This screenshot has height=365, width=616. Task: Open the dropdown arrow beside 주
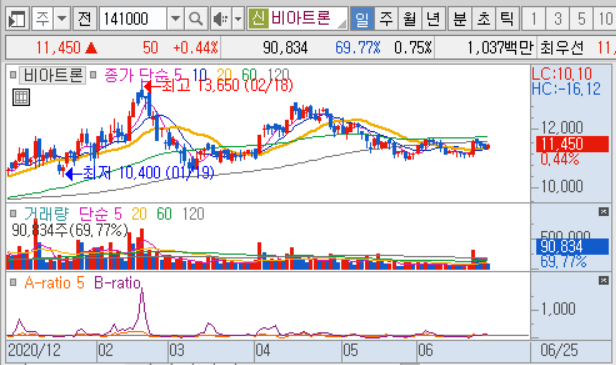pyautogui.click(x=62, y=18)
